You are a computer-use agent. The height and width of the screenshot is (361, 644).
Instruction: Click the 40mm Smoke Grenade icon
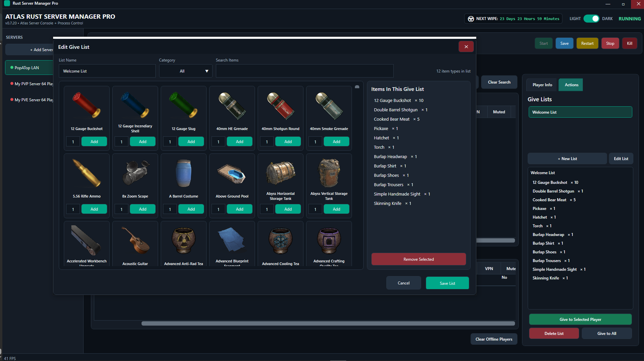(x=329, y=105)
